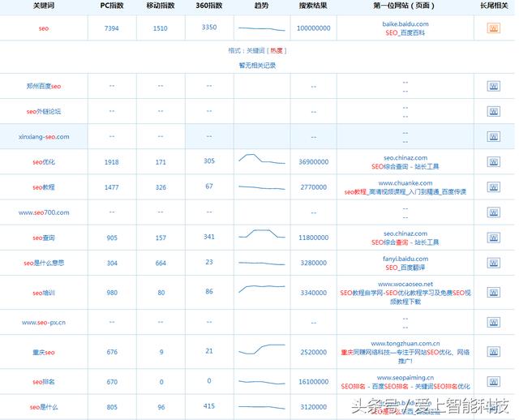519x420 pixels.
Task: Open long-tail icon for seo教程 row
Action: click(x=494, y=187)
